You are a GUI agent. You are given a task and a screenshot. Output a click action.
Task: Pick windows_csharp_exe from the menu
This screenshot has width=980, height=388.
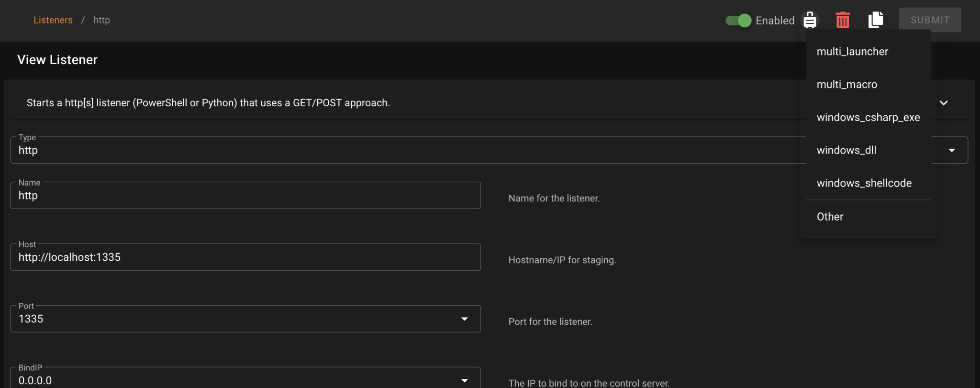868,118
